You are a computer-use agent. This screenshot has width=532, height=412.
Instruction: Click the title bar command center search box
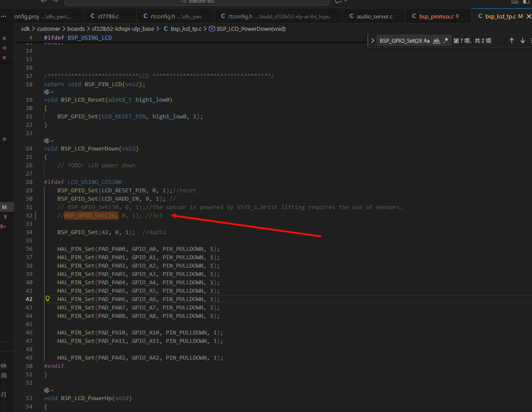[x=197, y=2]
